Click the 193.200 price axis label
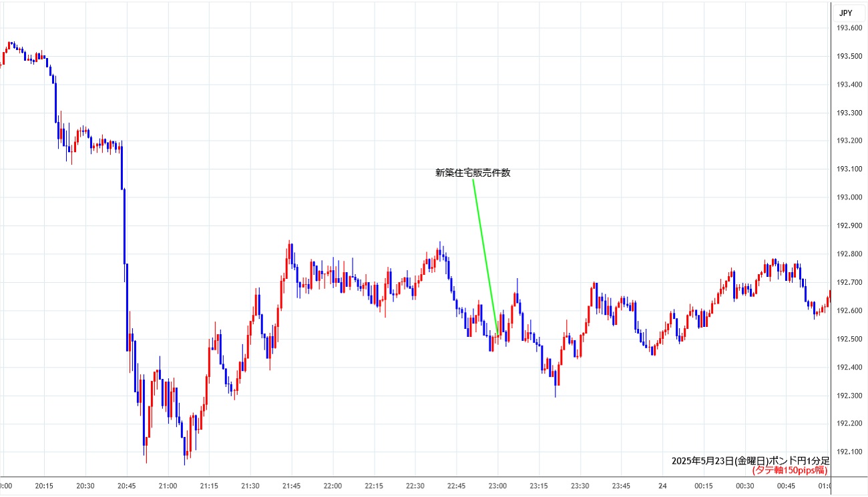The height and width of the screenshot is (497, 868). click(849, 141)
